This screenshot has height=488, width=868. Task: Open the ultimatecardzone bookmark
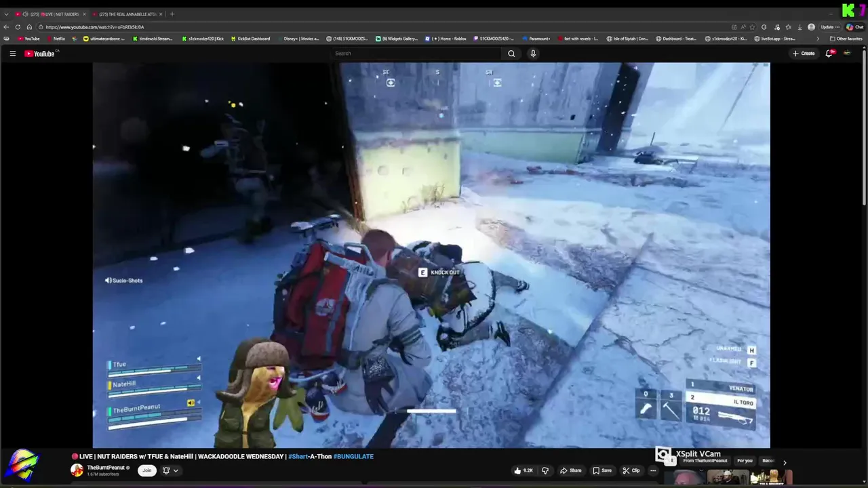104,39
